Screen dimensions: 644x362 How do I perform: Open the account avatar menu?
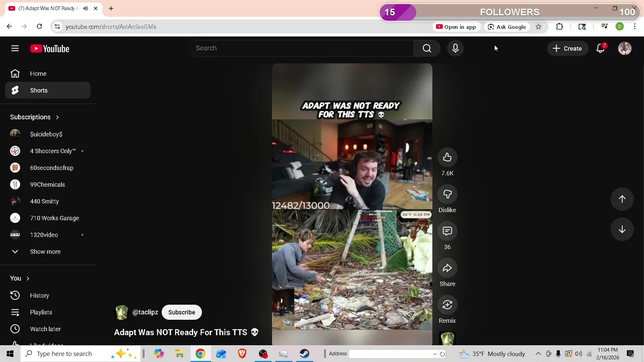(625, 48)
